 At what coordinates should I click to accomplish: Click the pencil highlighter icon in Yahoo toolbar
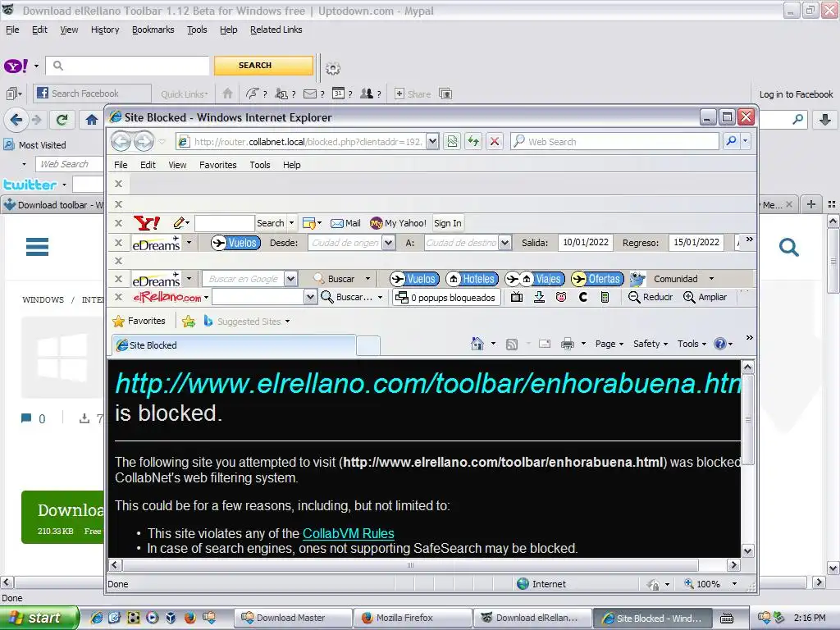180,223
